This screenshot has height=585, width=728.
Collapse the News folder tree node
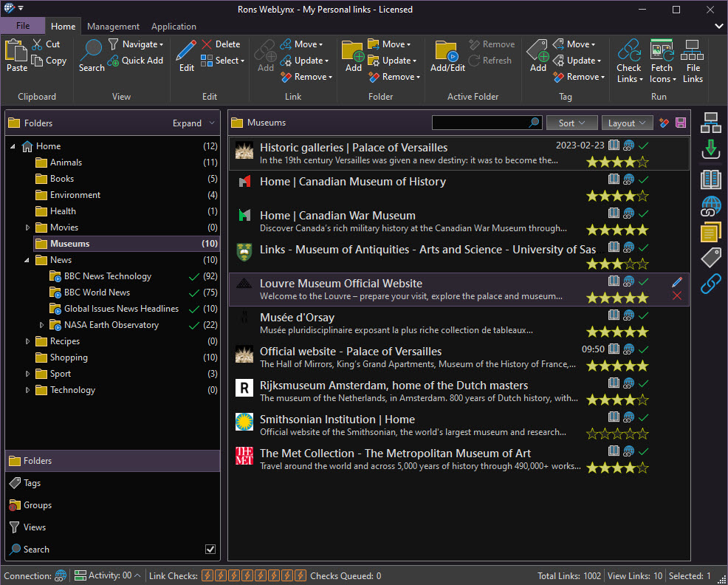click(x=28, y=260)
